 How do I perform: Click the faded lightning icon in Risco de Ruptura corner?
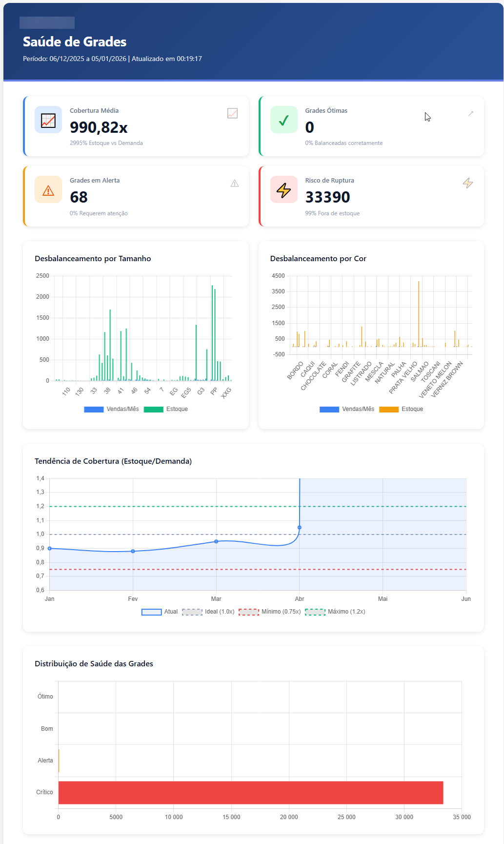pyautogui.click(x=467, y=183)
